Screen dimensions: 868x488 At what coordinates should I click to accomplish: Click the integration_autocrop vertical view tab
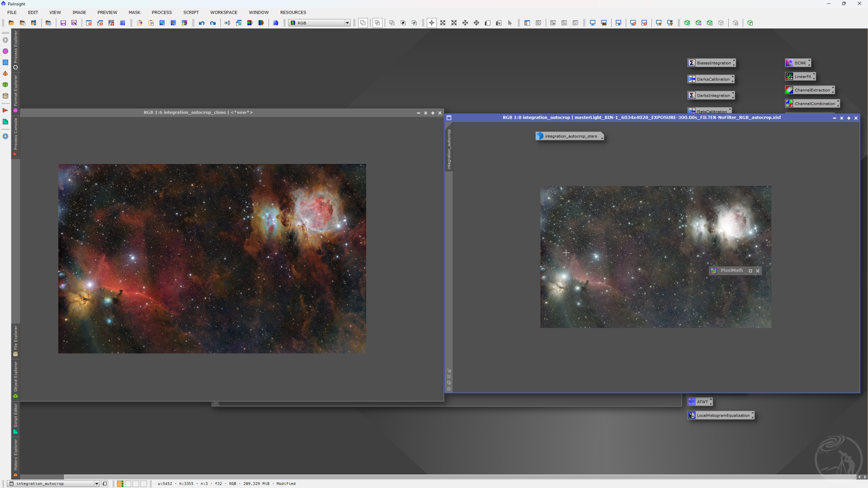449,149
